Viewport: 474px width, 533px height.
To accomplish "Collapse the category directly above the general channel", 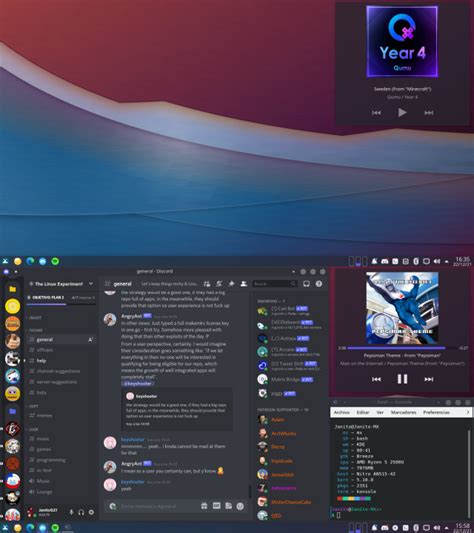I will tap(35, 330).
